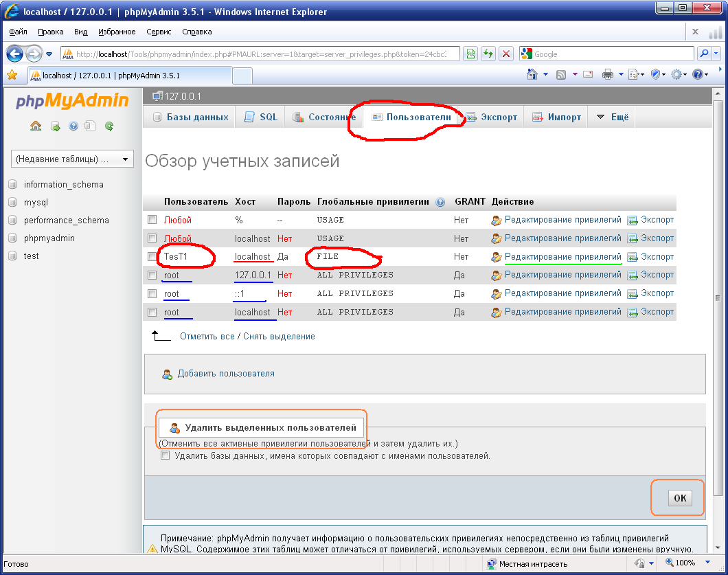
Task: Open the mysql database in sidebar
Action: pos(36,203)
